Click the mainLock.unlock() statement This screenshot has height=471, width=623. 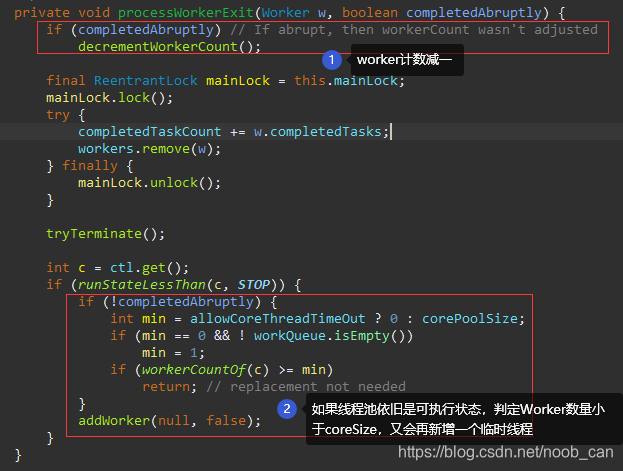[149, 183]
